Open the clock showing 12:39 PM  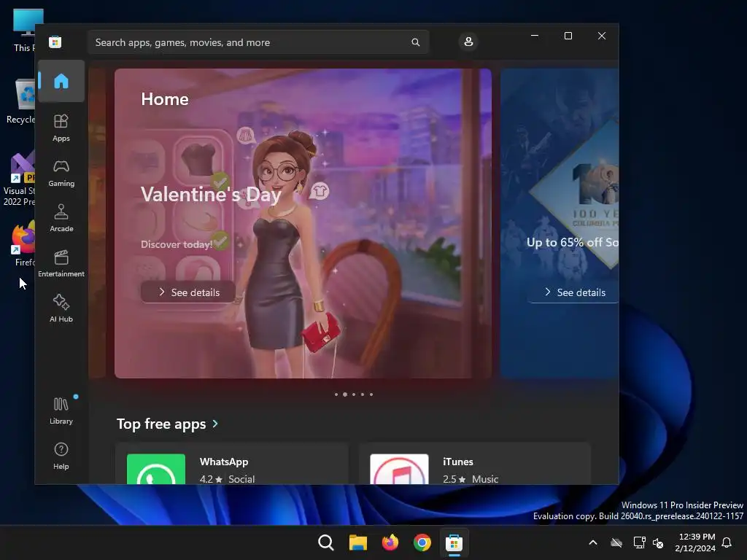click(695, 542)
